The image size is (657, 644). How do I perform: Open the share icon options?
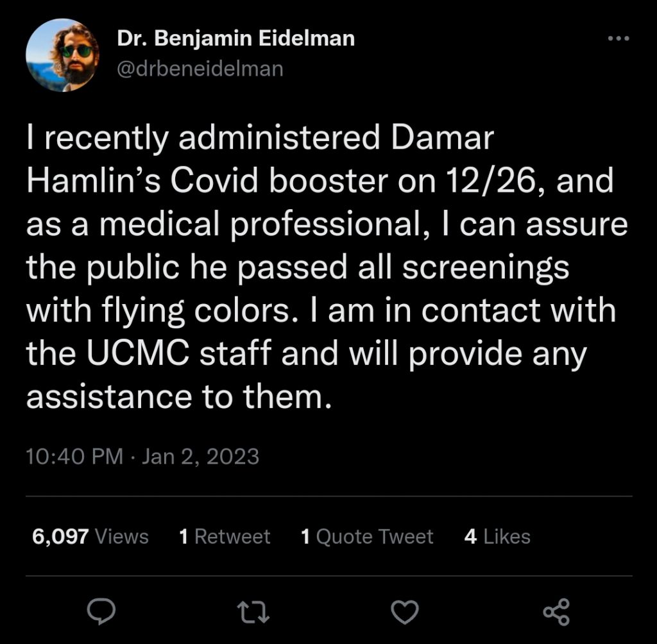(556, 611)
